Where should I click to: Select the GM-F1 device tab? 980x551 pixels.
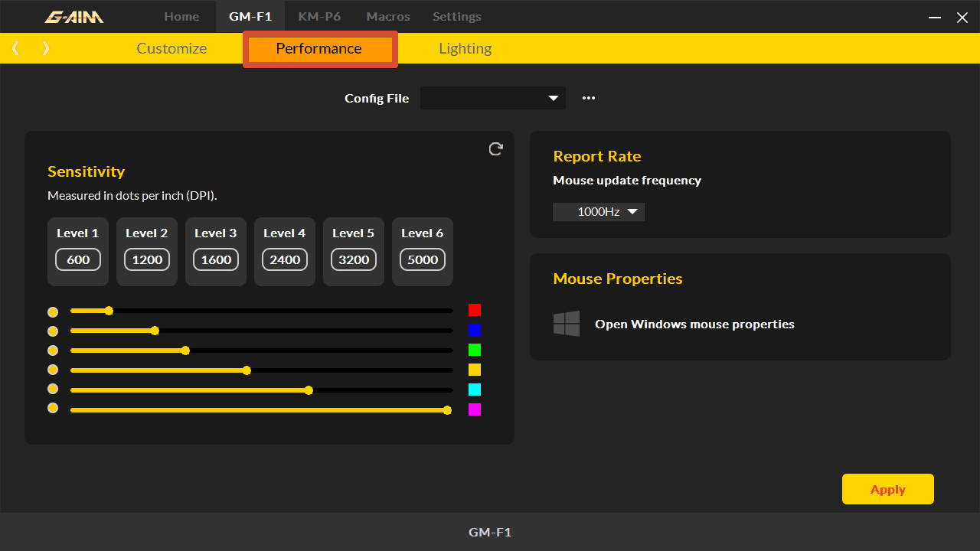tap(250, 16)
